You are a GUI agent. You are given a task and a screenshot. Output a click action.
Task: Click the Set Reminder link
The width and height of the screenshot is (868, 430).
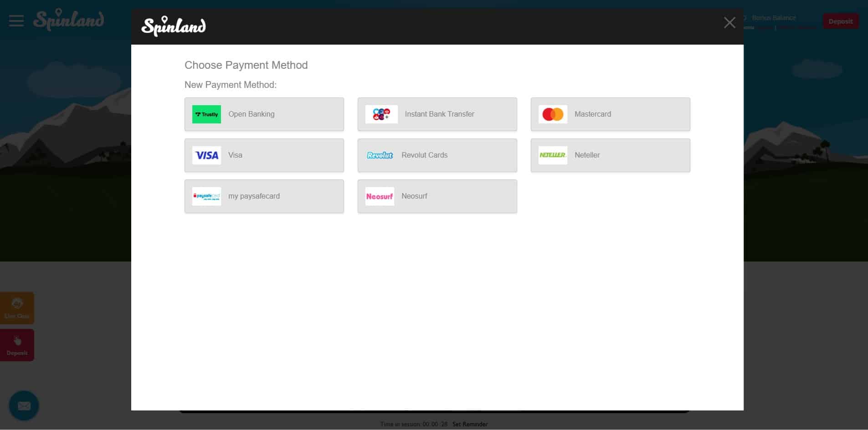tap(470, 424)
